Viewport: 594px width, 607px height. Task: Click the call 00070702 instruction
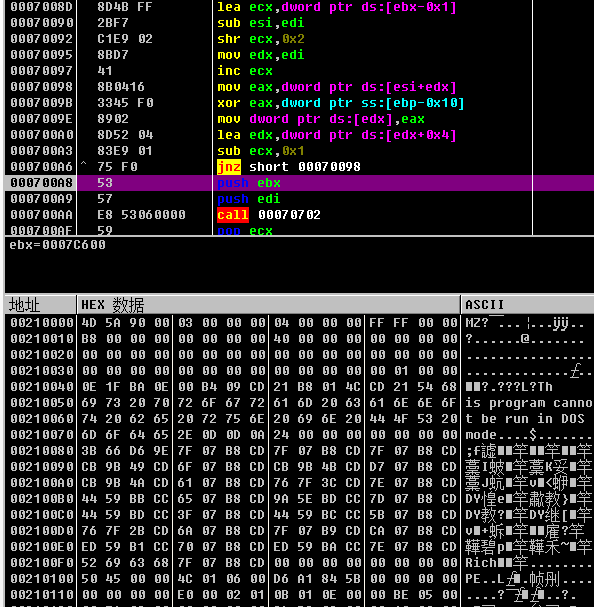pos(269,214)
